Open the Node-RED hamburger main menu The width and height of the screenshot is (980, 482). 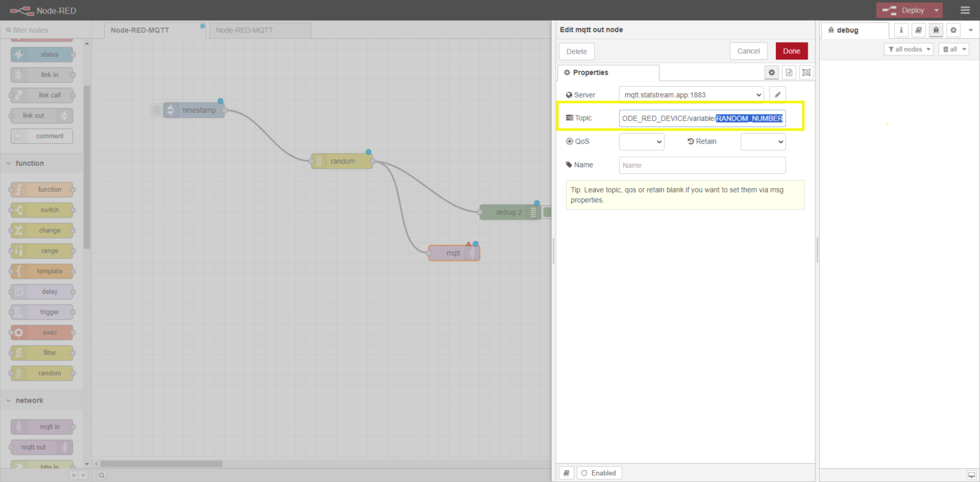(x=965, y=10)
